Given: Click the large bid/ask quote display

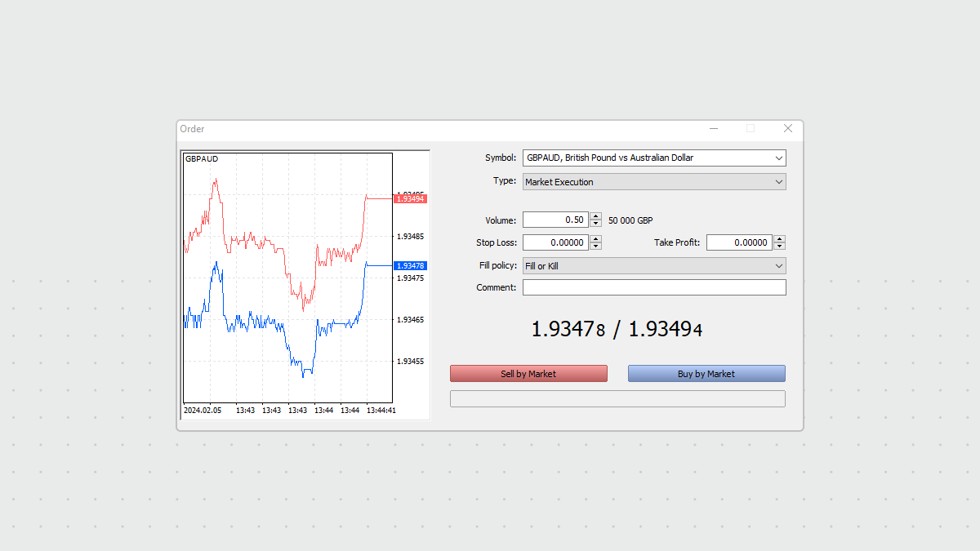Looking at the screenshot, I should tap(617, 329).
